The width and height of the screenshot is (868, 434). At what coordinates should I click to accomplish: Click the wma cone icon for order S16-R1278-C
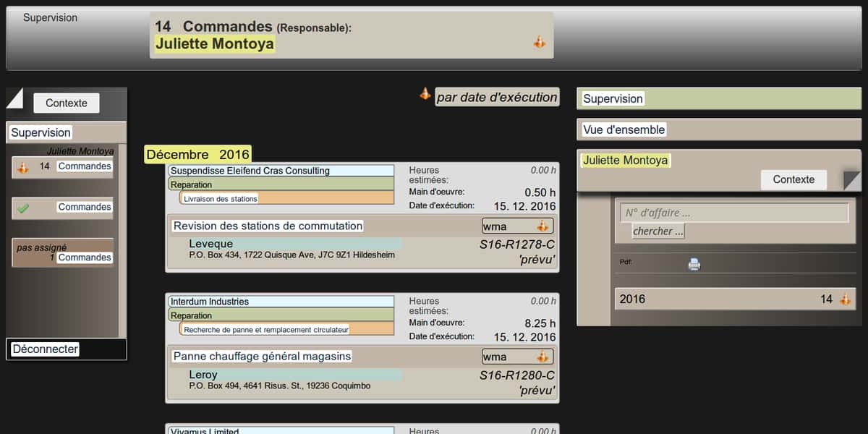(542, 226)
